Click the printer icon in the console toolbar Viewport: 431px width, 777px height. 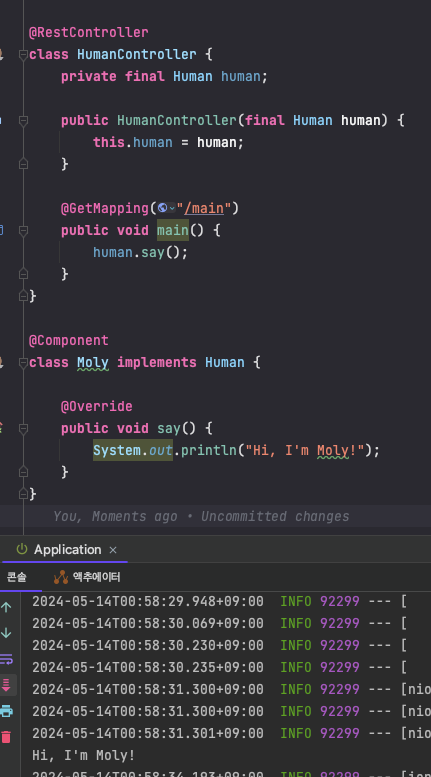[x=6, y=711]
